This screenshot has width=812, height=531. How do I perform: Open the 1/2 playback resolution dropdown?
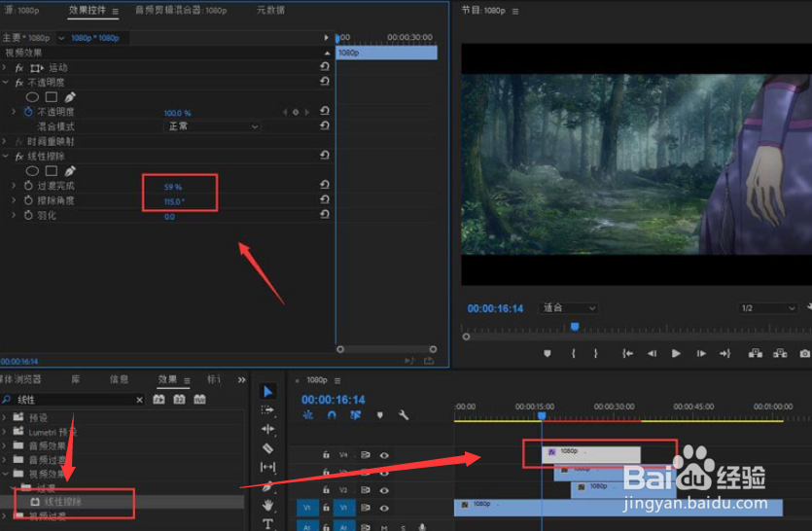click(767, 307)
